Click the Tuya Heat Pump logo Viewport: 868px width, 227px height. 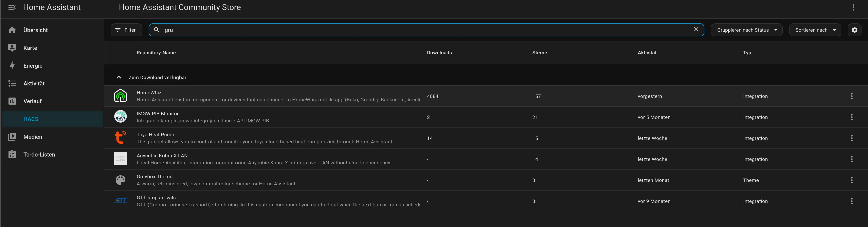[121, 138]
